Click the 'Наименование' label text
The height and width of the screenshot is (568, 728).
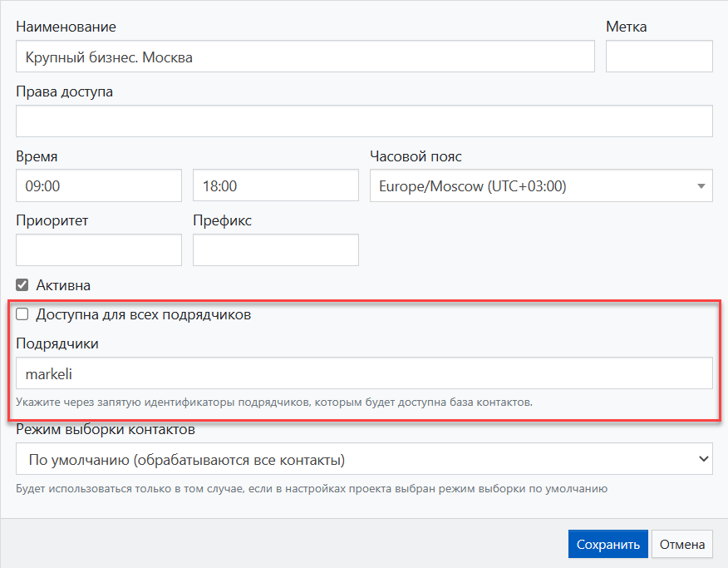[x=66, y=27]
